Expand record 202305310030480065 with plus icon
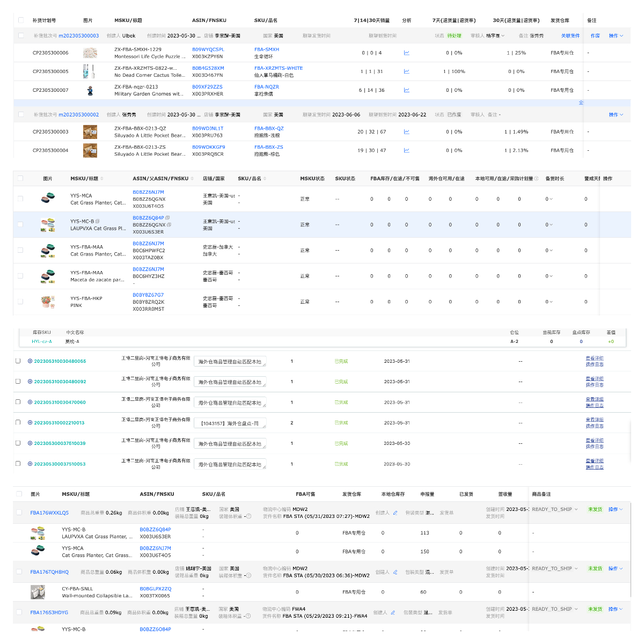The width and height of the screenshot is (644, 644). (x=30, y=361)
